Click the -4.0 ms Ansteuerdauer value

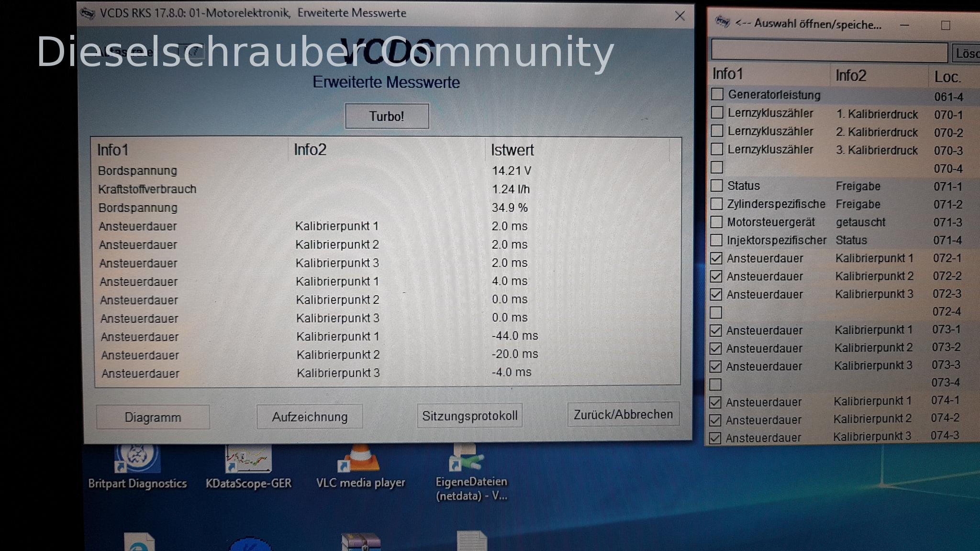tap(512, 372)
